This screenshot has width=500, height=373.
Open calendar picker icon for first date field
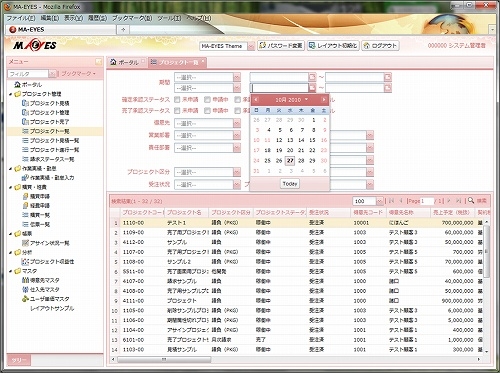(x=312, y=77)
